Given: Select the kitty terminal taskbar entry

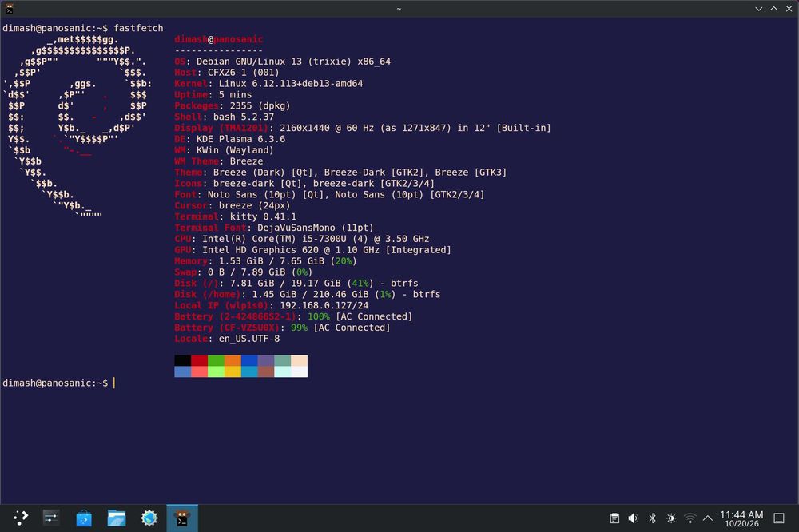Looking at the screenshot, I should (182, 518).
